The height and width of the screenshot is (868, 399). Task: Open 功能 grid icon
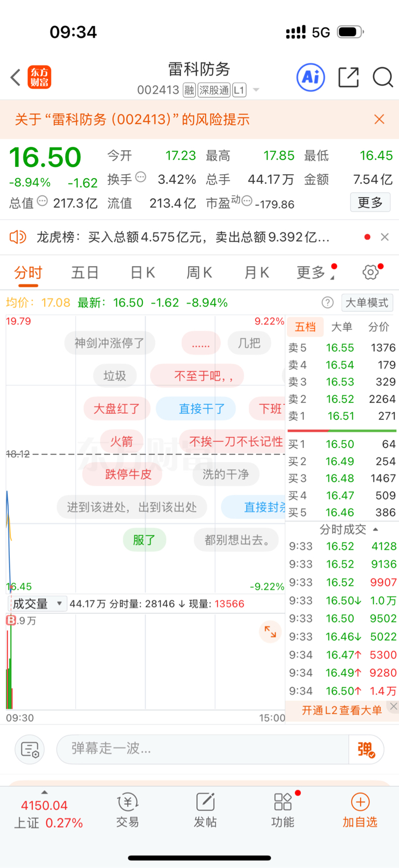(283, 810)
